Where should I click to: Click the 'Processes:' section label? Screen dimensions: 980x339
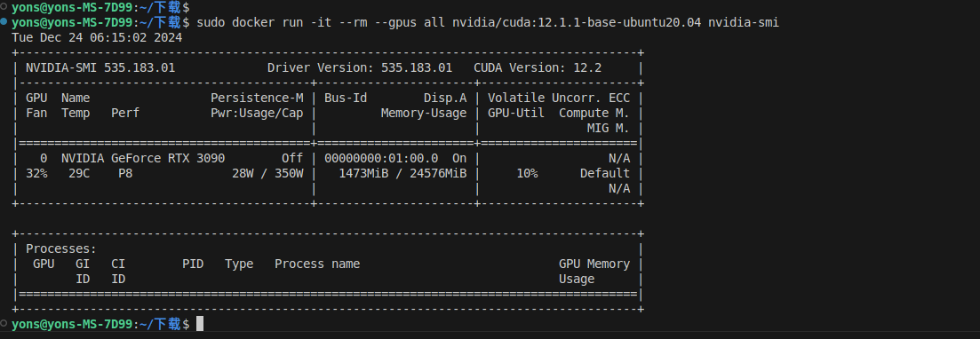click(x=61, y=248)
